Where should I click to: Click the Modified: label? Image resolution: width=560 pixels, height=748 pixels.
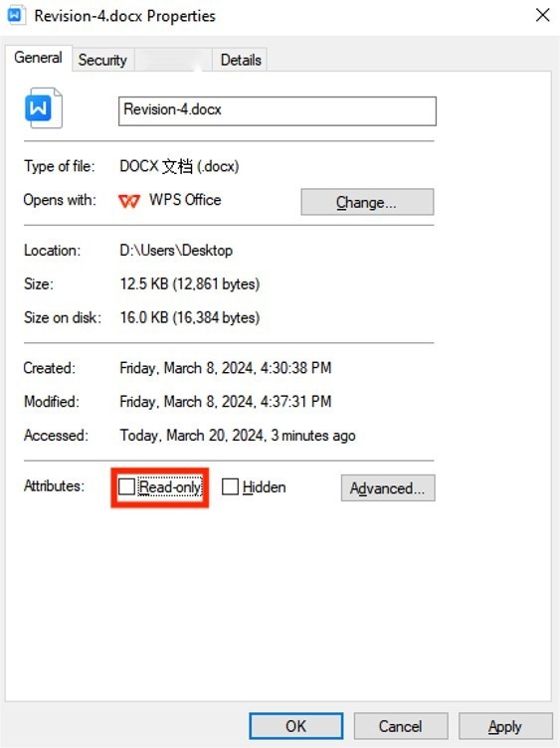click(x=52, y=401)
